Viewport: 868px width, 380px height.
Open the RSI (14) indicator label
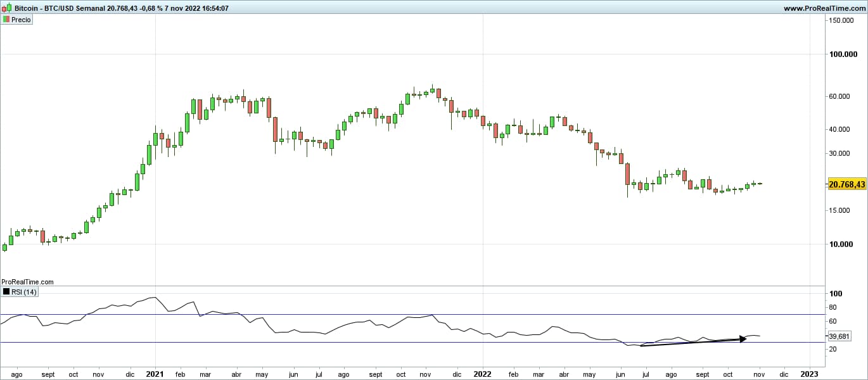tap(23, 292)
